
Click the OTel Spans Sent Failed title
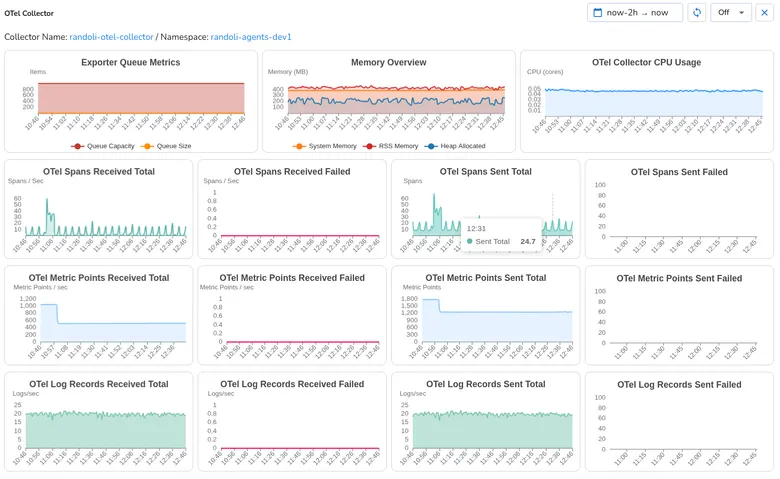click(679, 172)
